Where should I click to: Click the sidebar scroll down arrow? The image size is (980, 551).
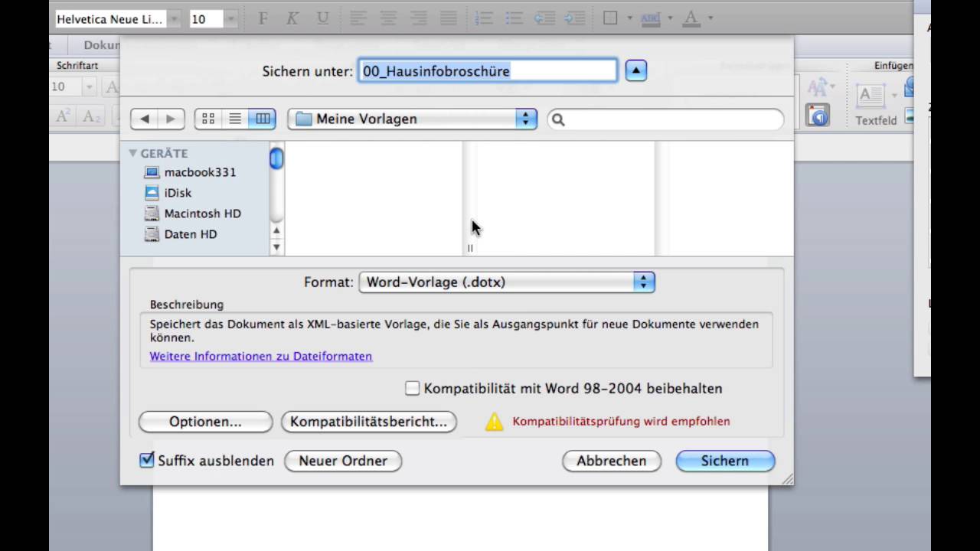point(276,247)
